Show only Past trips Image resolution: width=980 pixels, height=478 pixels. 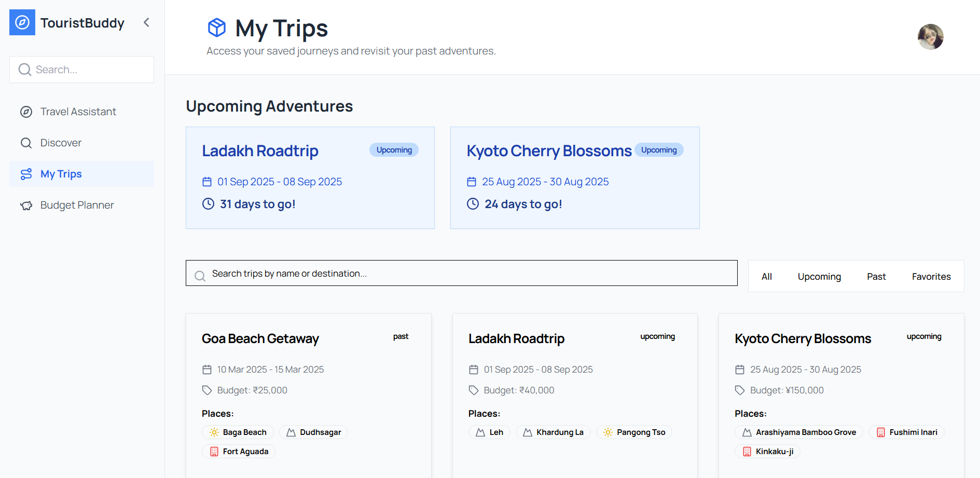point(876,277)
